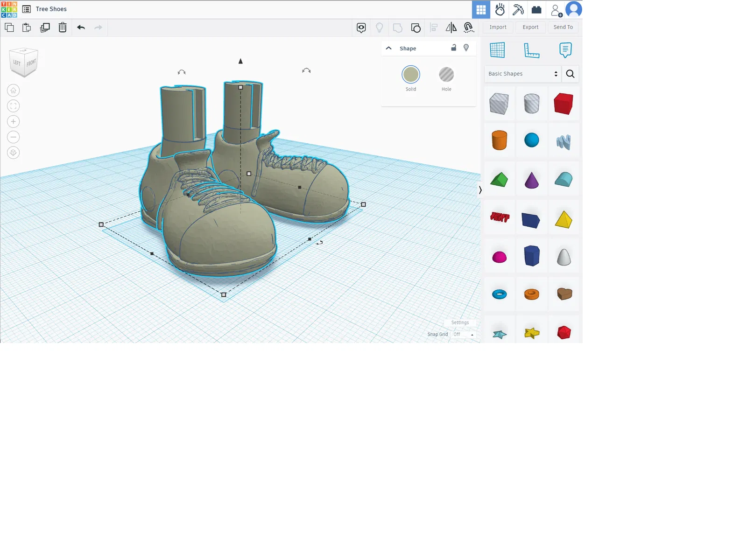Open the Notes tool
Screen dimensions: 747x560
click(565, 50)
